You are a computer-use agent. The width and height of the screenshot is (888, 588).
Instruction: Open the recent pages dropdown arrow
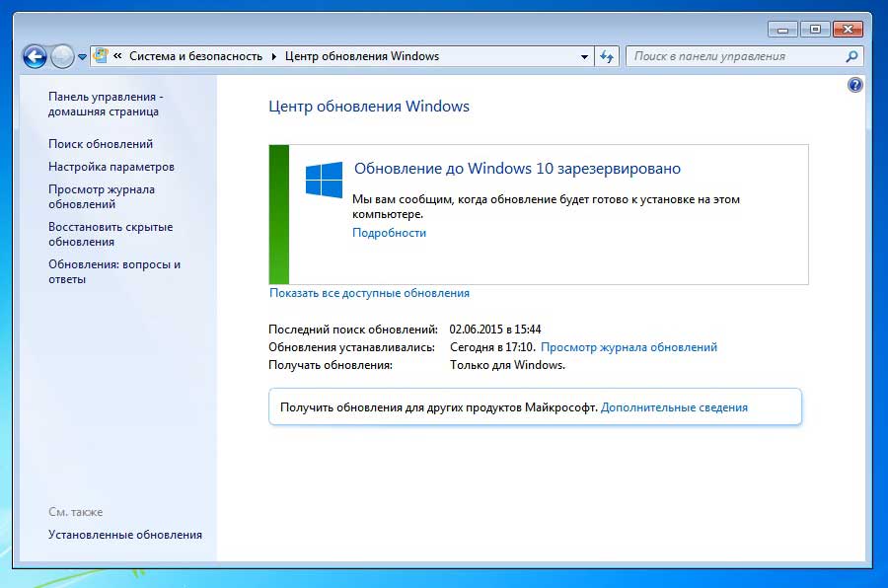pyautogui.click(x=82, y=57)
